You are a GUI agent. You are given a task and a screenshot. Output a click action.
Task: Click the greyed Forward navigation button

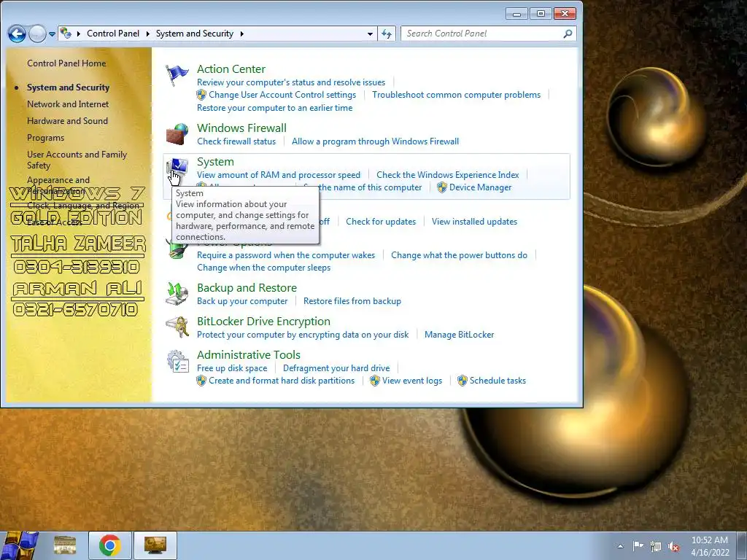pyautogui.click(x=37, y=34)
